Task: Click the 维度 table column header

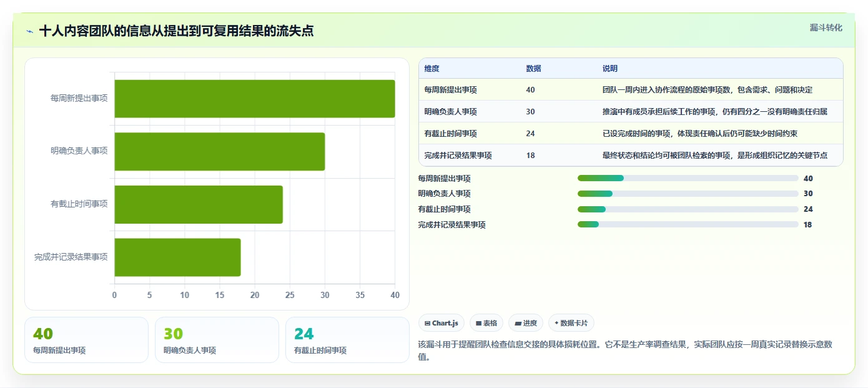Action: click(x=432, y=69)
